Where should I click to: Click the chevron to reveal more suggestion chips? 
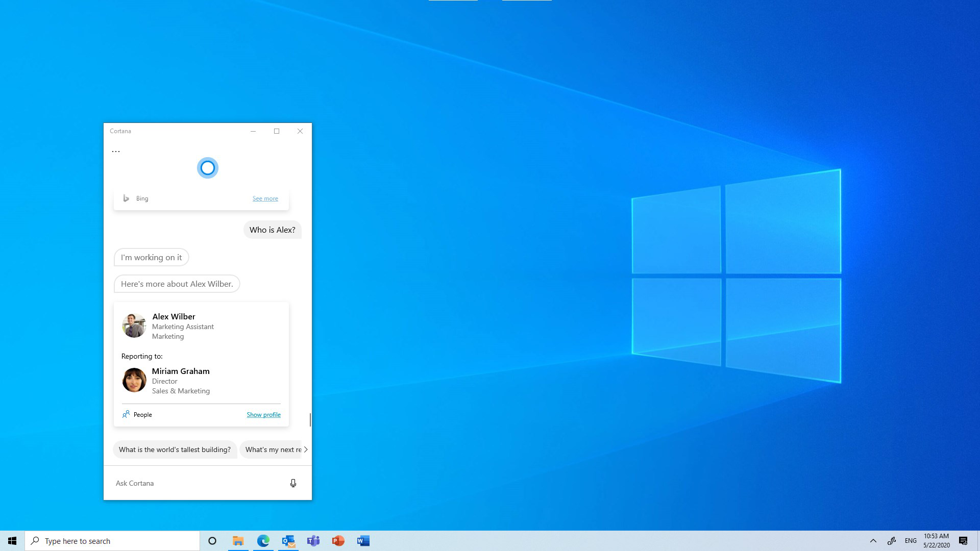click(306, 449)
